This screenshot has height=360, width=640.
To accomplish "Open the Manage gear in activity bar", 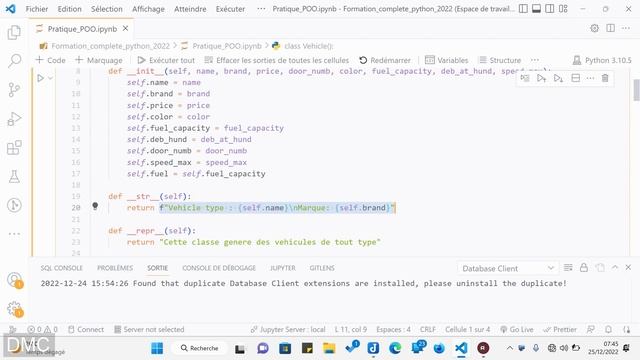I will tap(15, 309).
